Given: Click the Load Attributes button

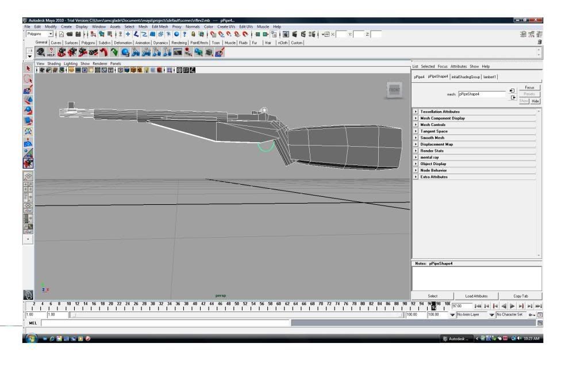Looking at the screenshot, I should [476, 296].
